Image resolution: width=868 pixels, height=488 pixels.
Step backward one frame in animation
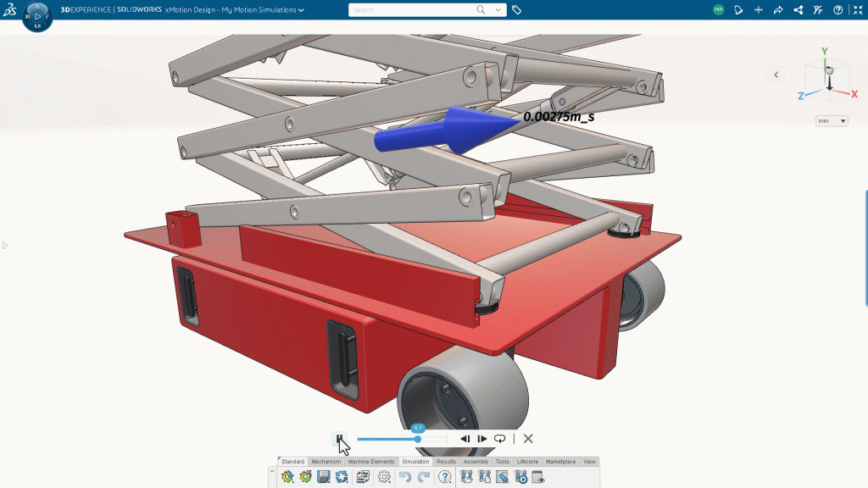[465, 439]
